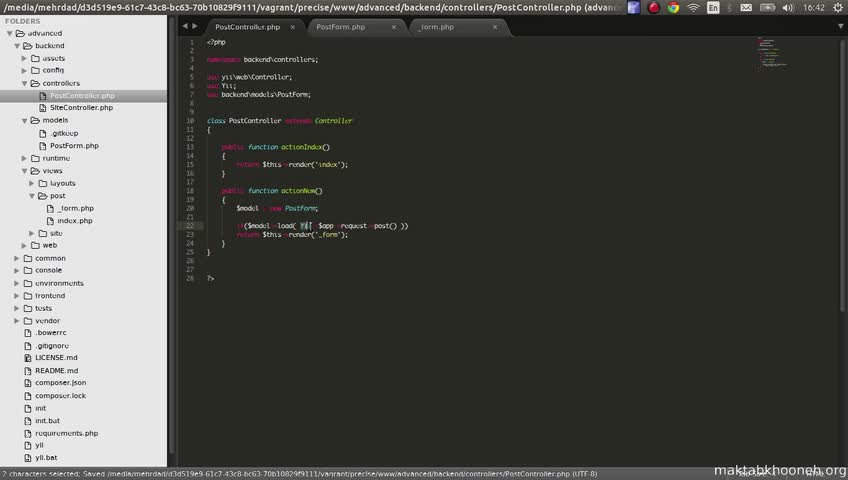Select the environments folder
This screenshot has height=480, width=848.
click(59, 283)
